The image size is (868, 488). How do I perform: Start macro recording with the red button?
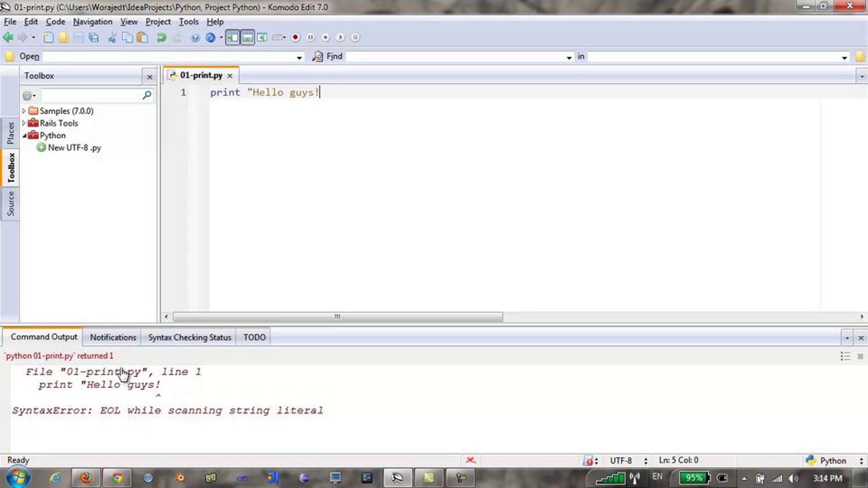(x=295, y=37)
